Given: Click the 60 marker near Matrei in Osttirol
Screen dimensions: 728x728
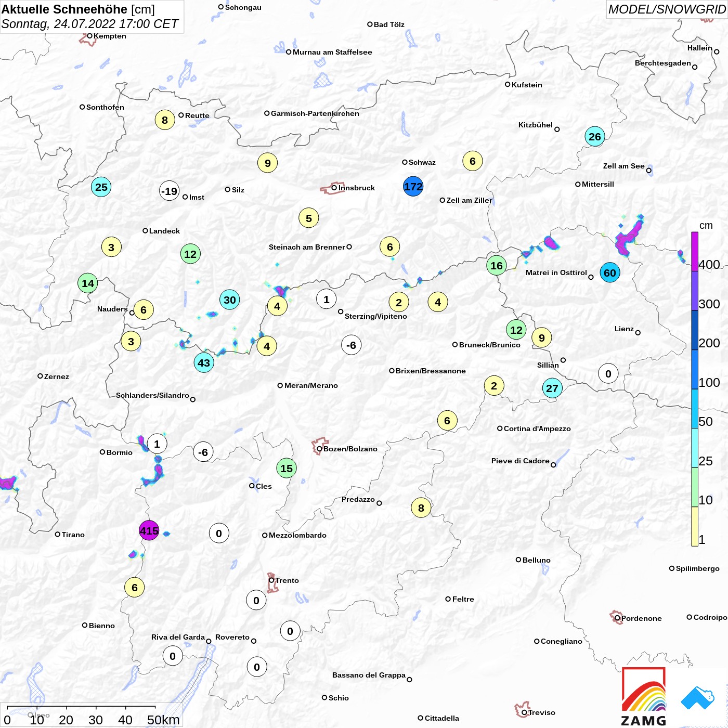Looking at the screenshot, I should coord(609,272).
